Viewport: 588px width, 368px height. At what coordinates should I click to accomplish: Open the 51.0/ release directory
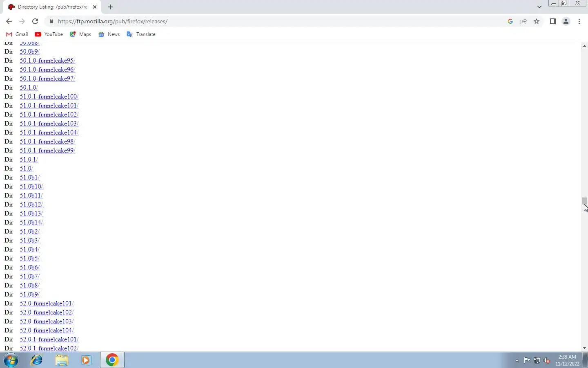(27, 168)
